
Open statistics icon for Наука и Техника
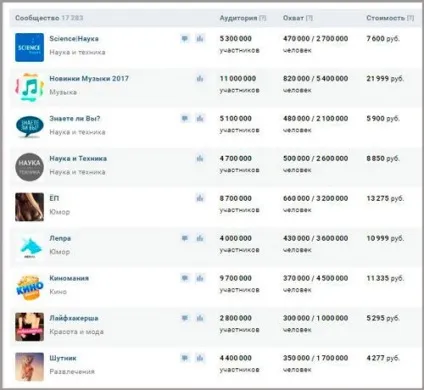pyautogui.click(x=200, y=158)
